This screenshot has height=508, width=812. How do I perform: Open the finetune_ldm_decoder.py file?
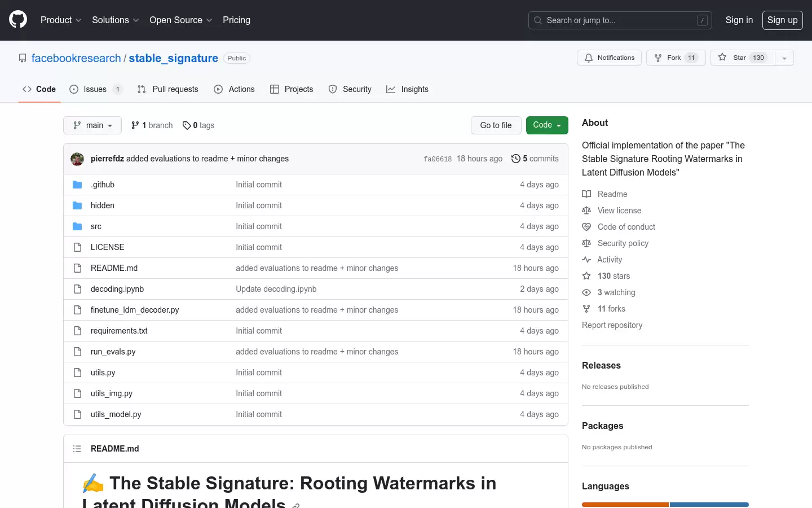(135, 310)
